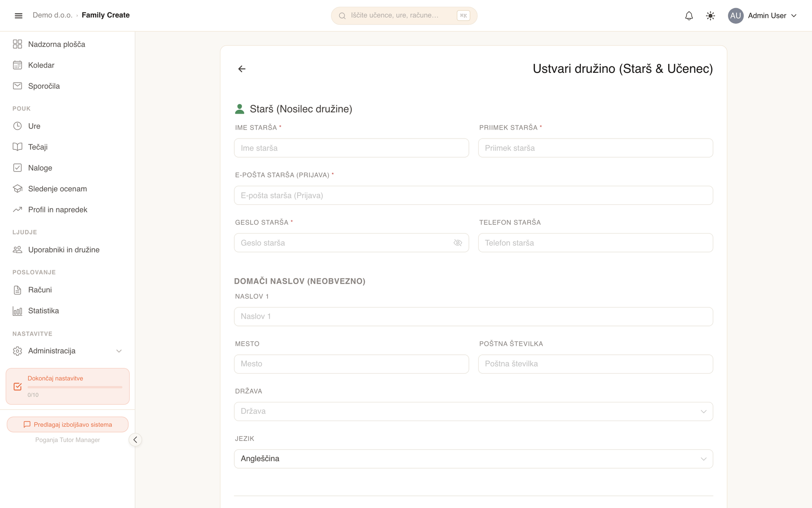Open Nadzorna plošča menu item
The image size is (812, 508).
pyautogui.click(x=67, y=44)
